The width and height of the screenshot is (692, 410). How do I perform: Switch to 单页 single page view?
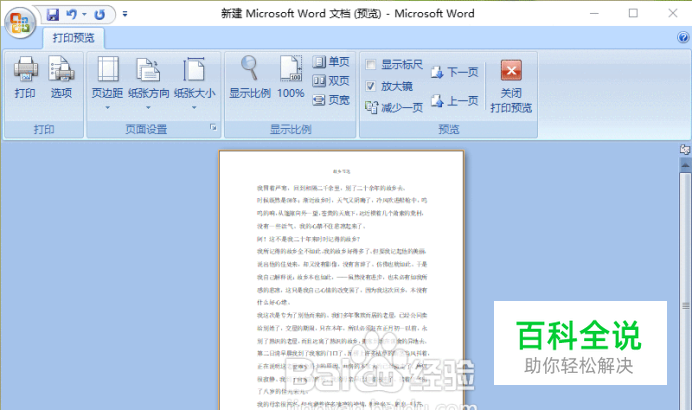point(331,62)
